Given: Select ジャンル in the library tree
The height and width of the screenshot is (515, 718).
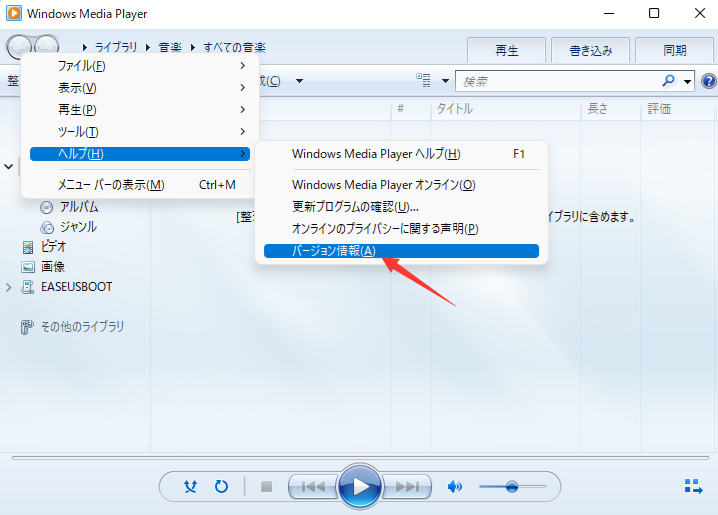Looking at the screenshot, I should point(78,227).
